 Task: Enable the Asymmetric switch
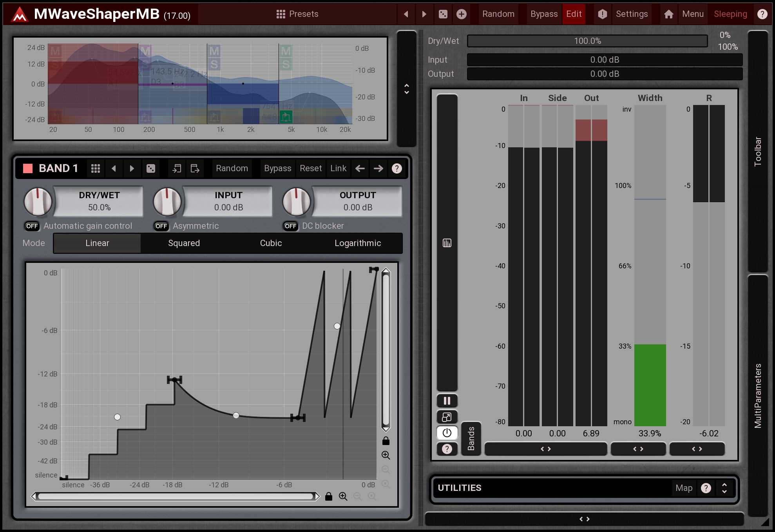pos(161,226)
